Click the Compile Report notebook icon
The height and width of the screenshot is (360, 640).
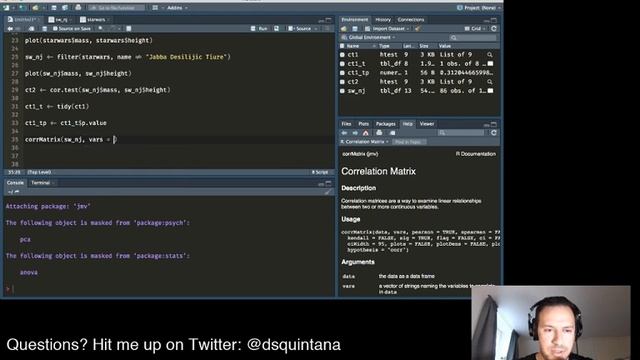[129, 29]
